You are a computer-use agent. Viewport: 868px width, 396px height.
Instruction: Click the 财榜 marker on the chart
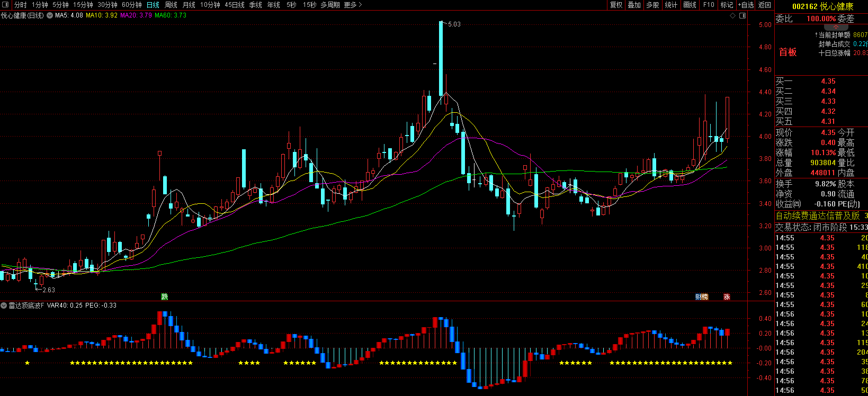click(x=702, y=296)
